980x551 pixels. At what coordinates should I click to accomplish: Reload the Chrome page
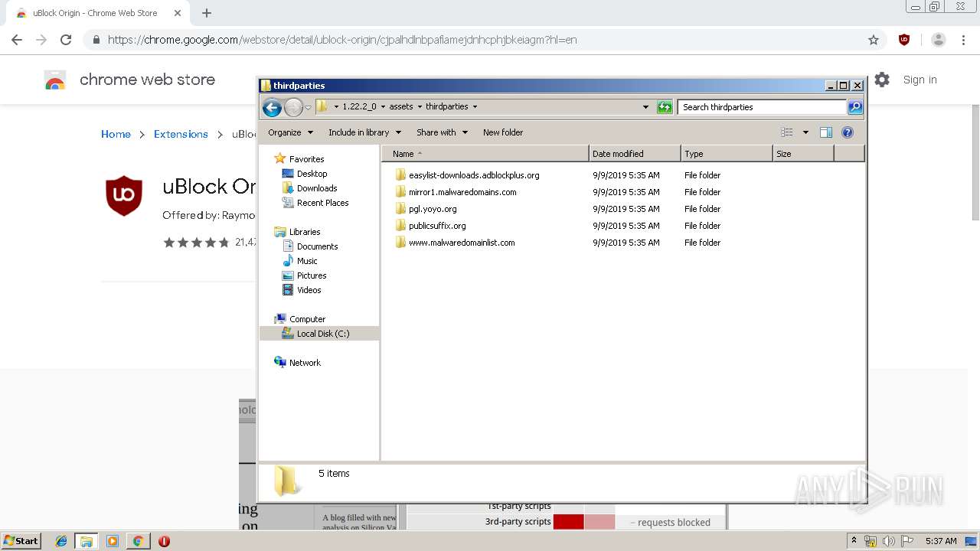click(x=66, y=40)
